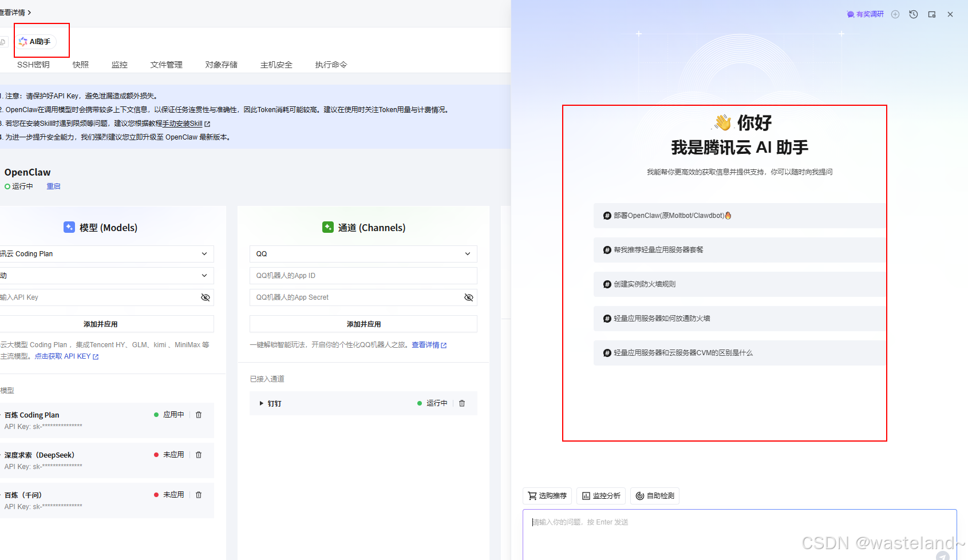Screen dimensions: 968x560
Task: Toggle App Secret visibility eye icon
Action: click(x=469, y=297)
